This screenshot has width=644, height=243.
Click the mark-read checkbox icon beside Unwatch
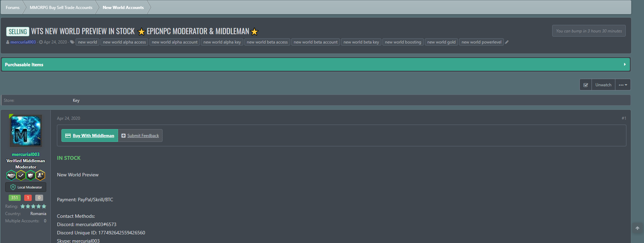point(586,85)
